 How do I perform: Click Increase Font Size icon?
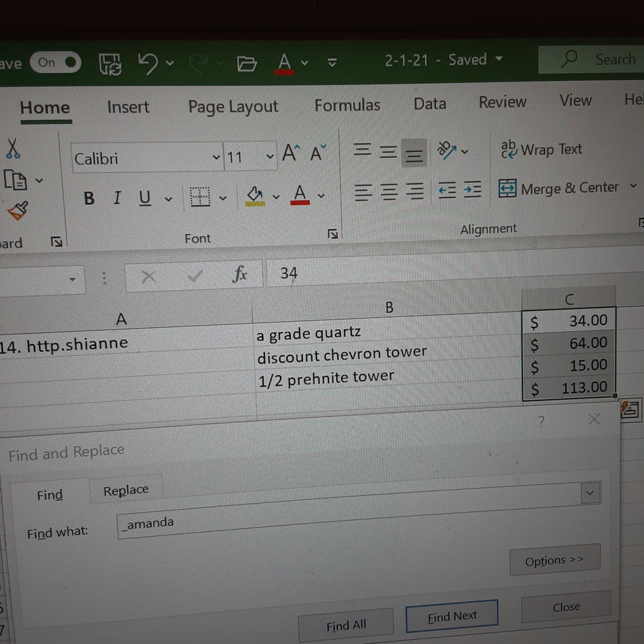point(291,152)
